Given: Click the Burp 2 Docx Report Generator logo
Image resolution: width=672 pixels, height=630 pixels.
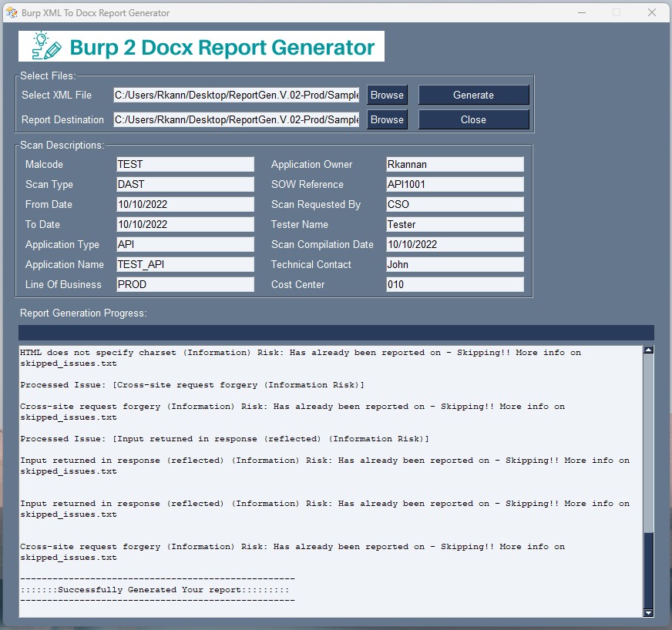Looking at the screenshot, I should [x=201, y=46].
